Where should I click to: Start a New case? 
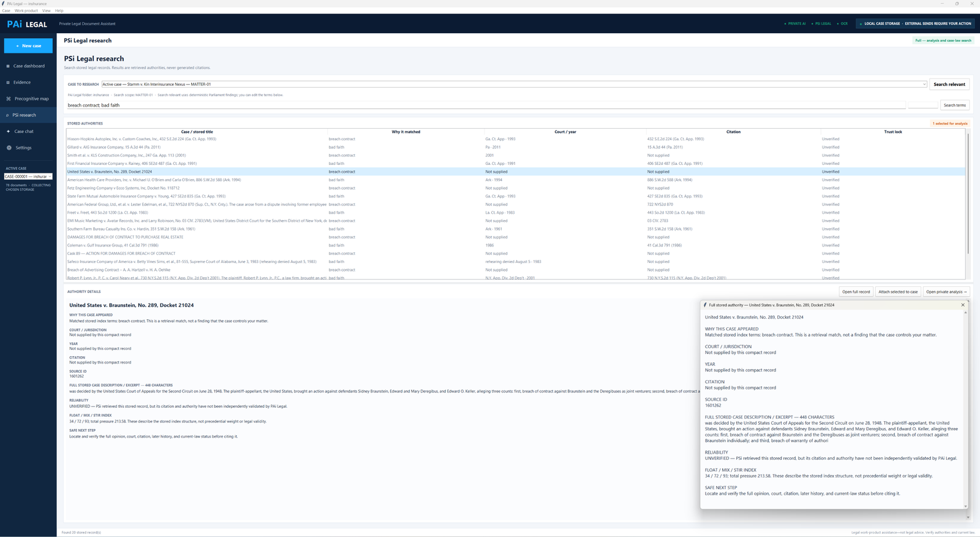[28, 46]
